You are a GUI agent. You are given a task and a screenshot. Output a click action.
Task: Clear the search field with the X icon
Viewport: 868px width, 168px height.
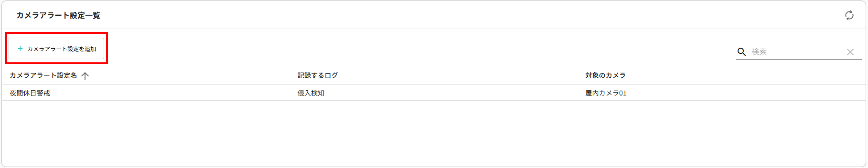850,52
